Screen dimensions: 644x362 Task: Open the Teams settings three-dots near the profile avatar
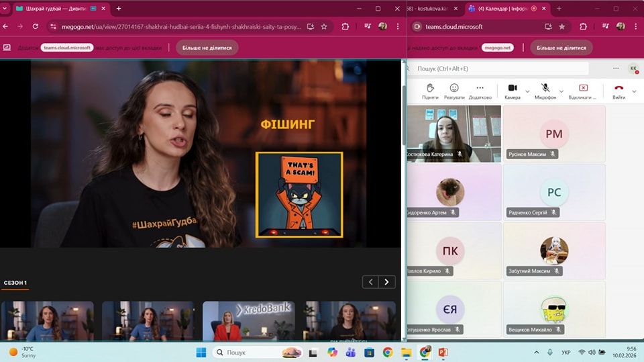615,69
